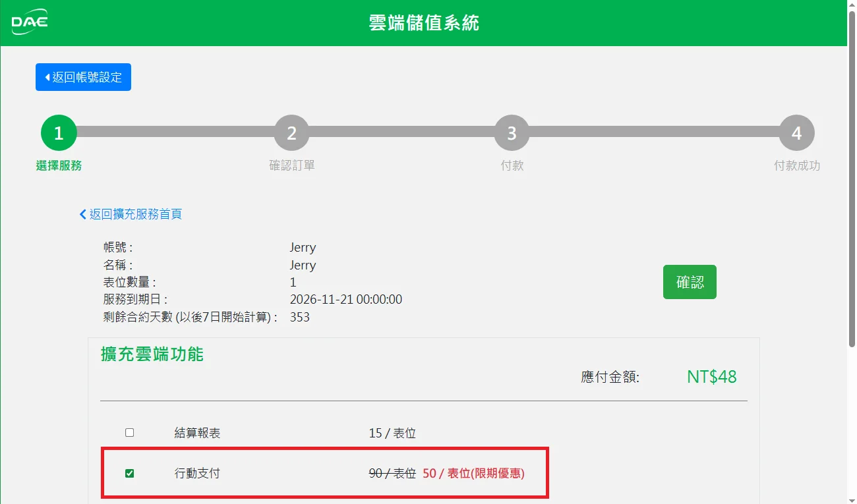The height and width of the screenshot is (504, 857).
Task: Click the step 4 circle icon
Action: 796,133
